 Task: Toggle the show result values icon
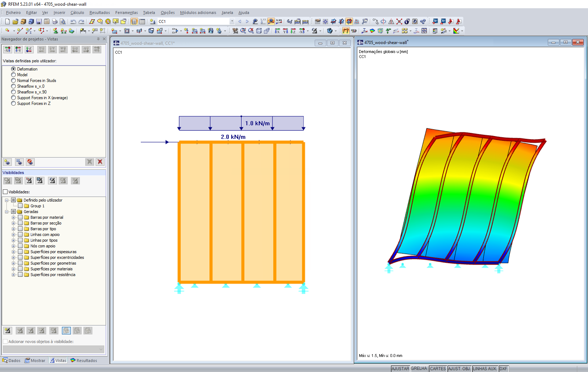(279, 21)
